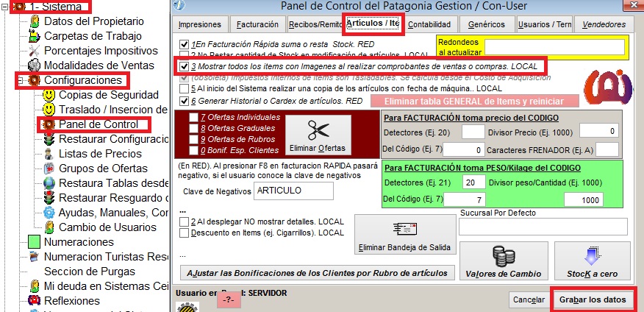Click the Ayudas, Manuales gear icon
This screenshot has width=644, height=312.
pos(49,213)
